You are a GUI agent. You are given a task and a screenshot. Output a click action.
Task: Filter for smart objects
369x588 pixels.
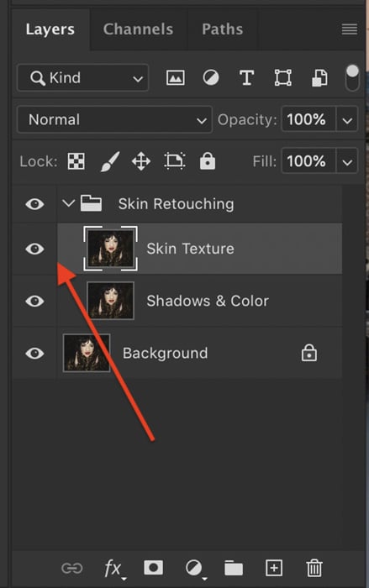coord(319,78)
